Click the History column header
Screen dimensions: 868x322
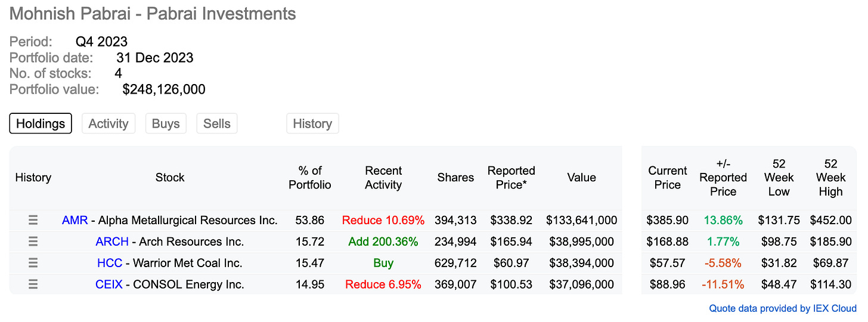[33, 178]
